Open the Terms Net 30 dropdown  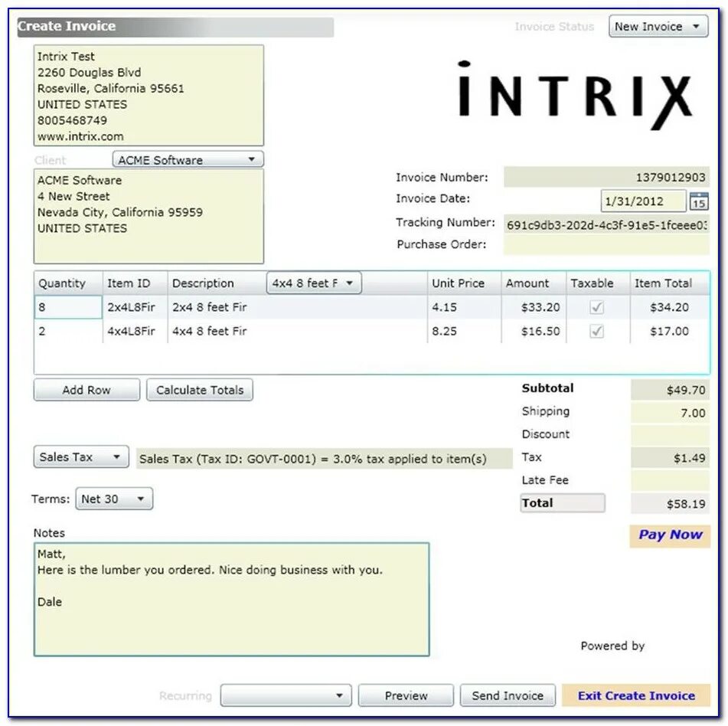[x=114, y=499]
